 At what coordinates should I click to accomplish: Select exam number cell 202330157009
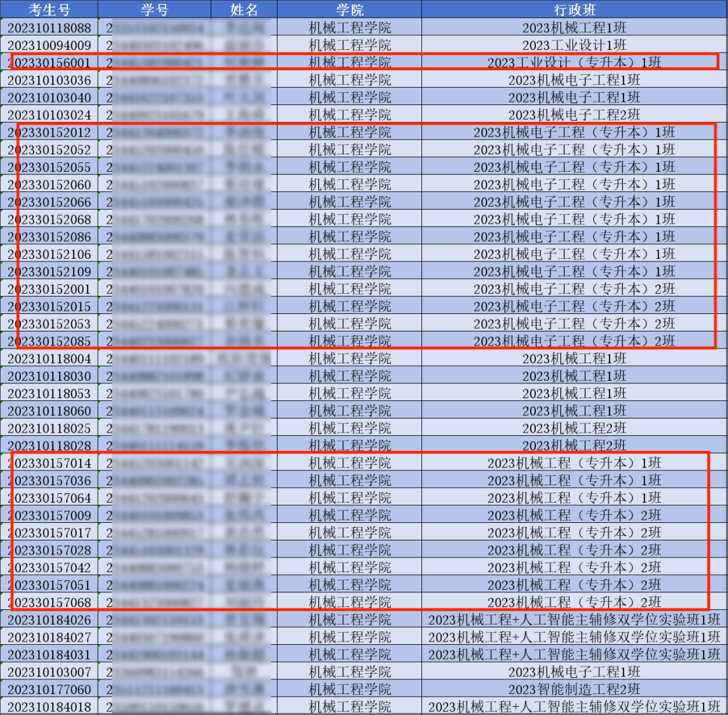[49, 515]
